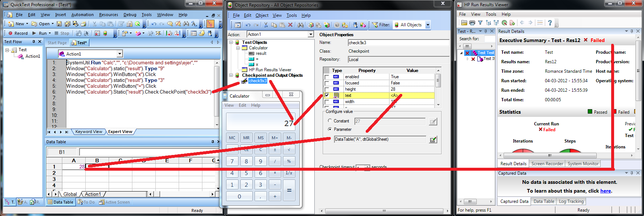Switch to the System Monitor tab
Screen dimensions: 644x216
pos(583,164)
